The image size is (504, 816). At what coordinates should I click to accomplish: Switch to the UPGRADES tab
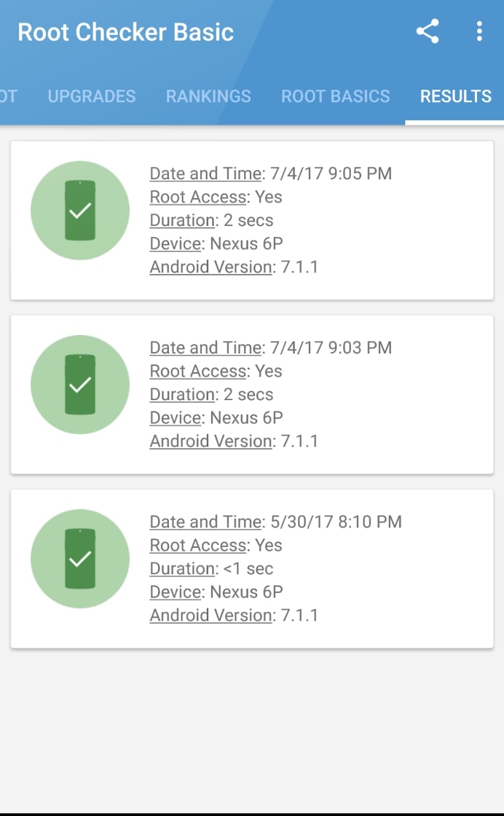(x=91, y=95)
